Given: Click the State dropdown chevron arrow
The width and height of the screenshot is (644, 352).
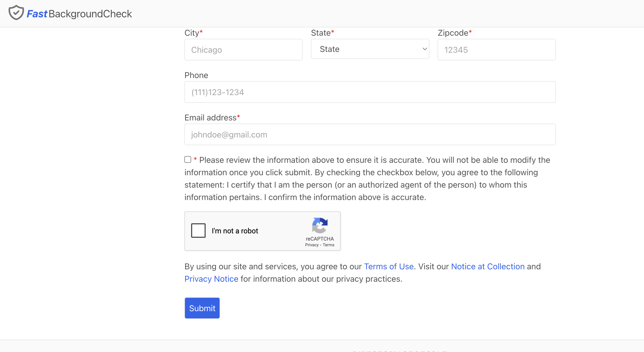Looking at the screenshot, I should point(424,49).
